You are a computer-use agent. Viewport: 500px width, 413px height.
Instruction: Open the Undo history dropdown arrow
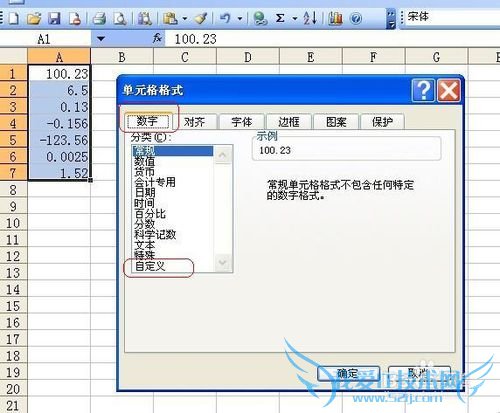240,18
